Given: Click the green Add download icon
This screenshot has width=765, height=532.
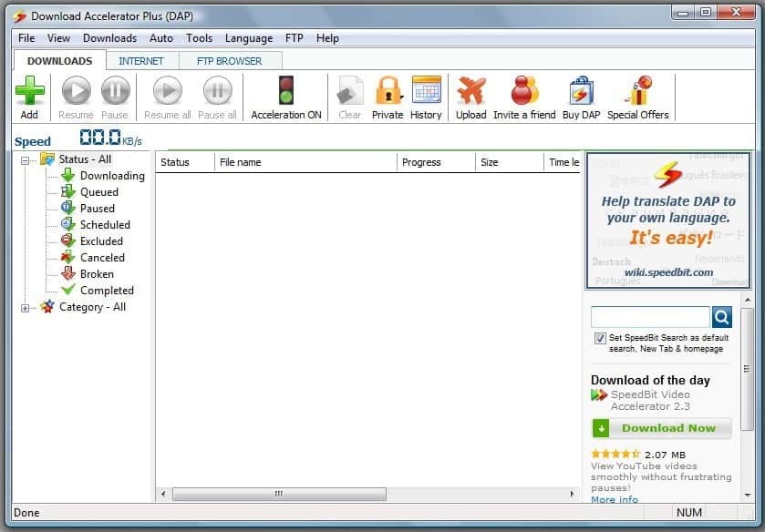Looking at the screenshot, I should tap(30, 91).
